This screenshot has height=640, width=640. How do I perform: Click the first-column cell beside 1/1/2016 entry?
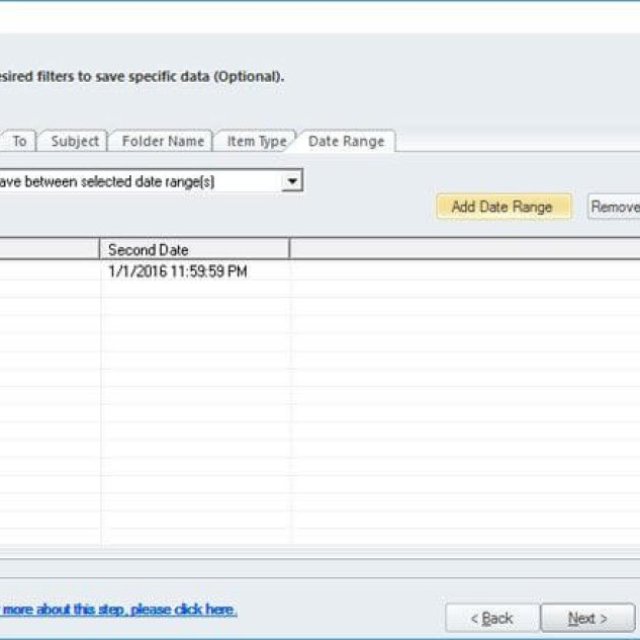coord(49,271)
